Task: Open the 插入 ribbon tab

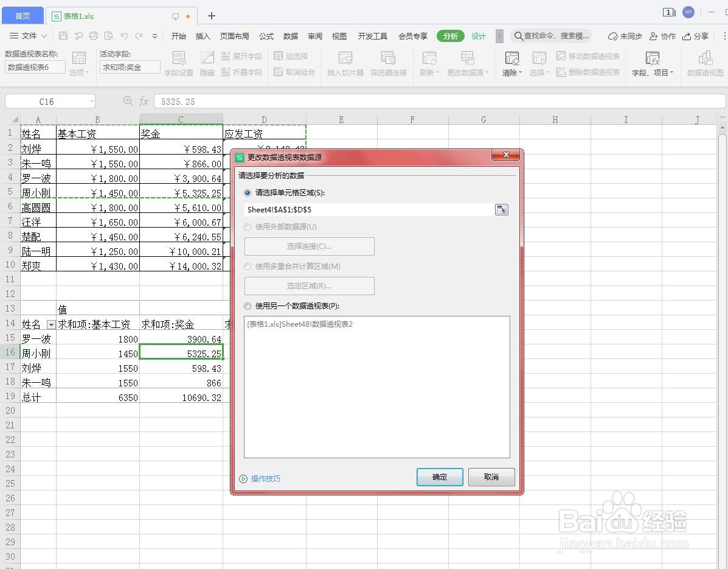Action: tap(203, 36)
